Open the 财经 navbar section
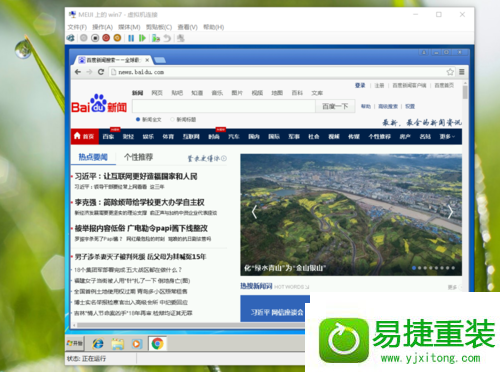 128,136
